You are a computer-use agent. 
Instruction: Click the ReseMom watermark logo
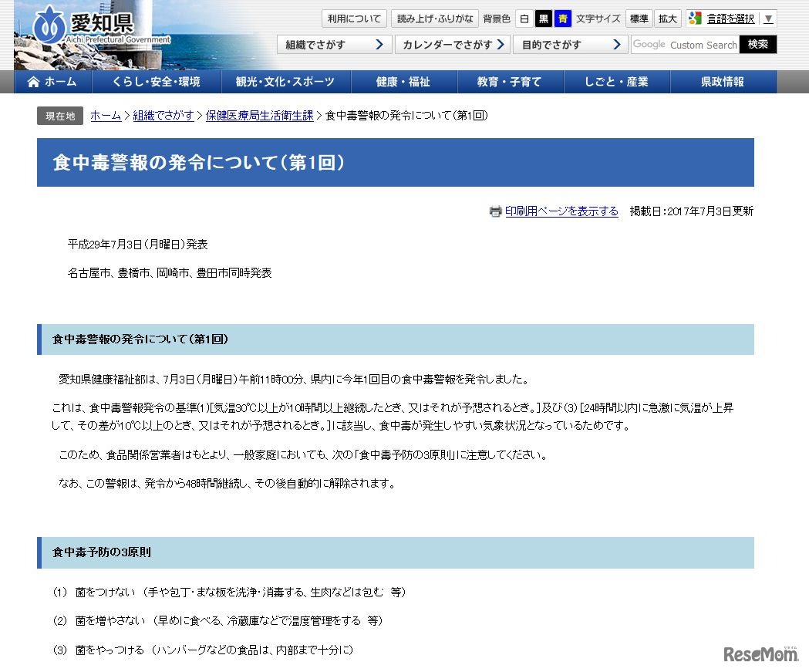pos(760,653)
